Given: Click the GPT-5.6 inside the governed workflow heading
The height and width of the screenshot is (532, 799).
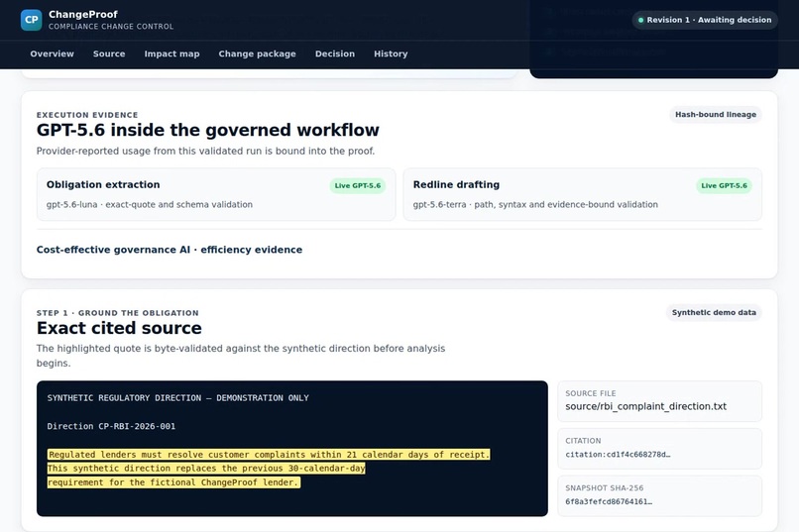Looking at the screenshot, I should [x=208, y=131].
